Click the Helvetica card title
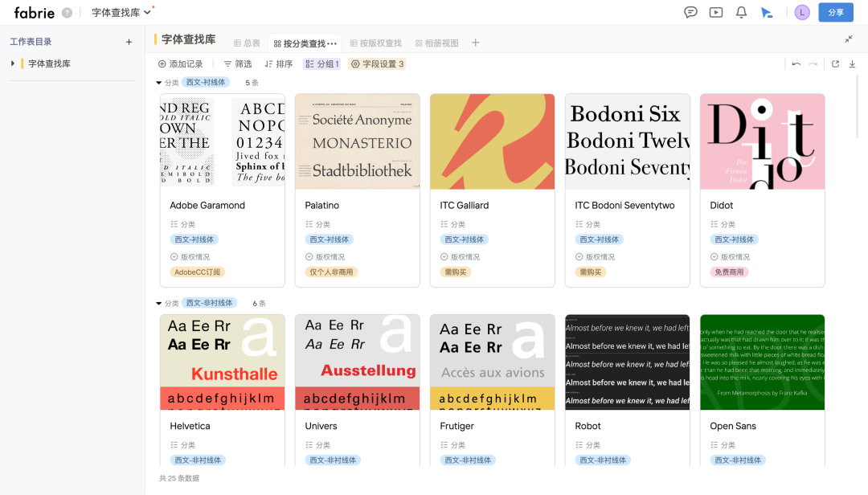868x495 pixels. coord(190,427)
